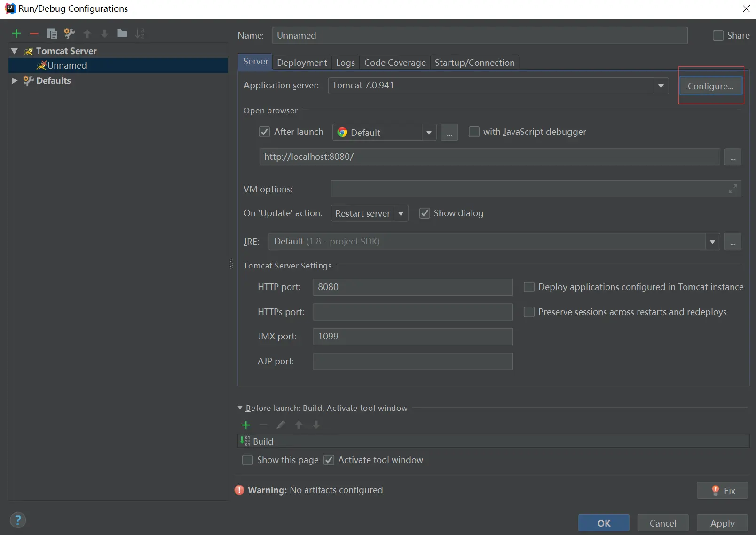This screenshot has width=756, height=535.
Task: Open the Logs tab
Action: click(345, 63)
